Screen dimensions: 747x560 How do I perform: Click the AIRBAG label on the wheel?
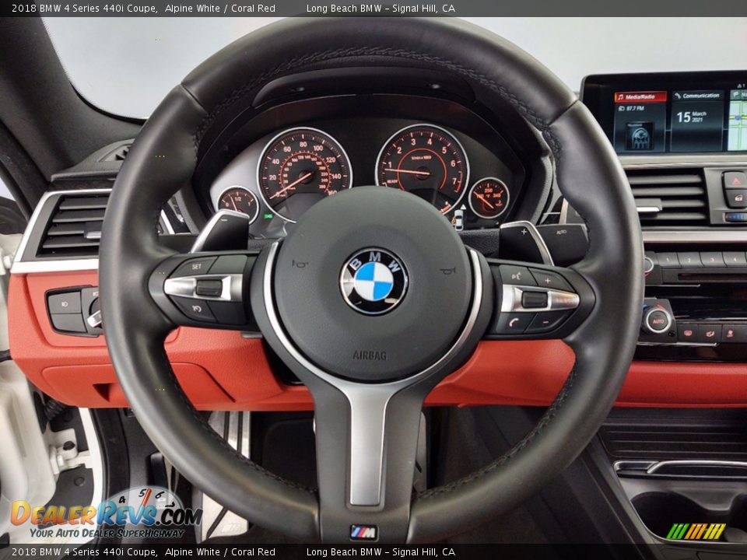coord(370,355)
